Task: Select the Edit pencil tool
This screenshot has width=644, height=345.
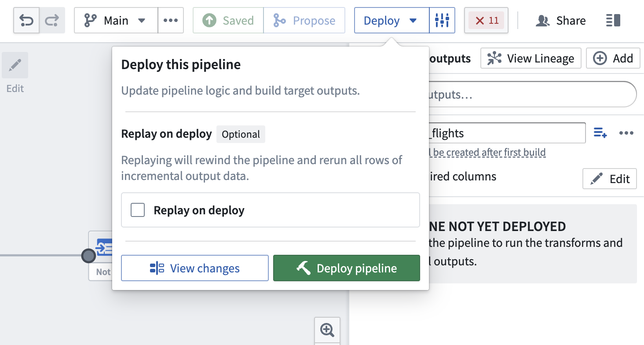Action: [15, 65]
